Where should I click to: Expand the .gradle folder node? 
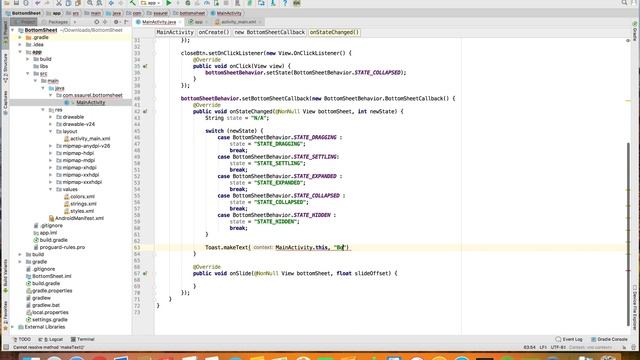point(20,38)
